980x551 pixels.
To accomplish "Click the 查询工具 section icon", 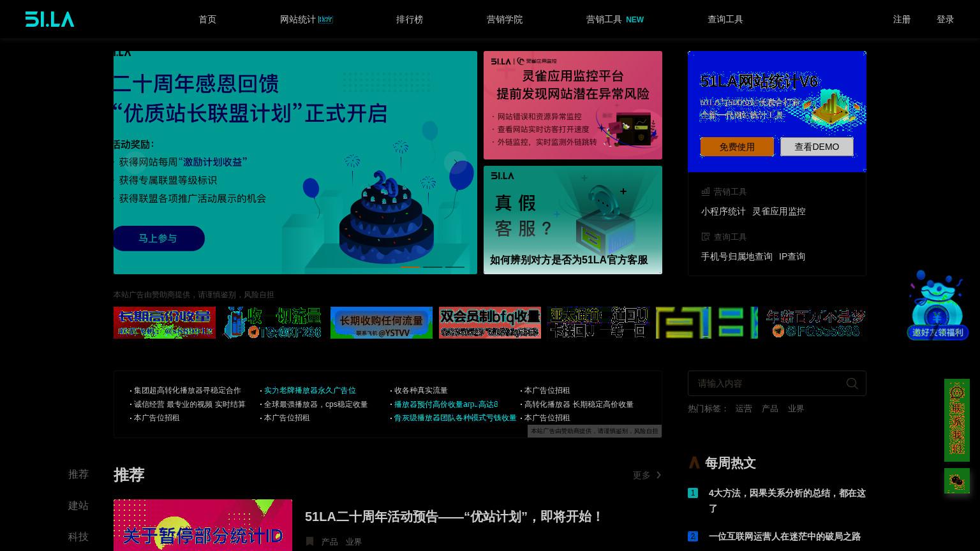I will (x=706, y=237).
